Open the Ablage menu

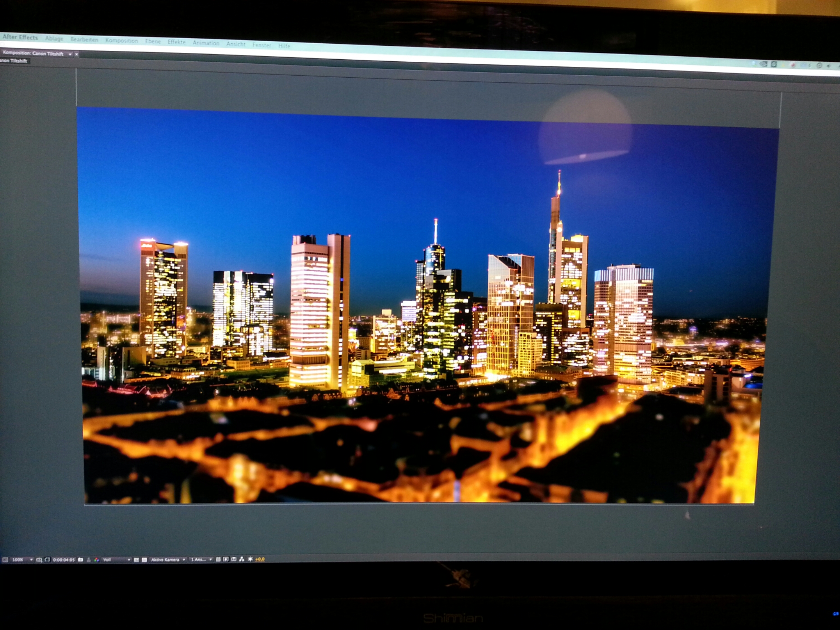pos(54,39)
